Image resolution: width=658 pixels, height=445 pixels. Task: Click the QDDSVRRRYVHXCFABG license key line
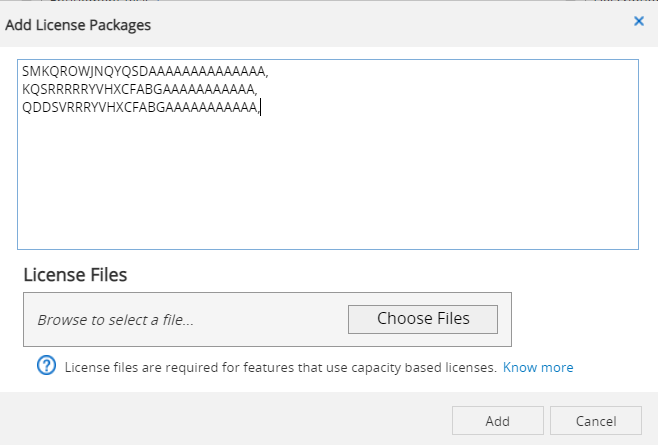pyautogui.click(x=141, y=107)
